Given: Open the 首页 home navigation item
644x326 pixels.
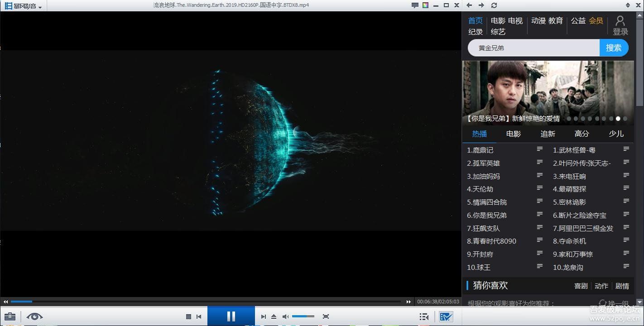Looking at the screenshot, I should click(476, 21).
